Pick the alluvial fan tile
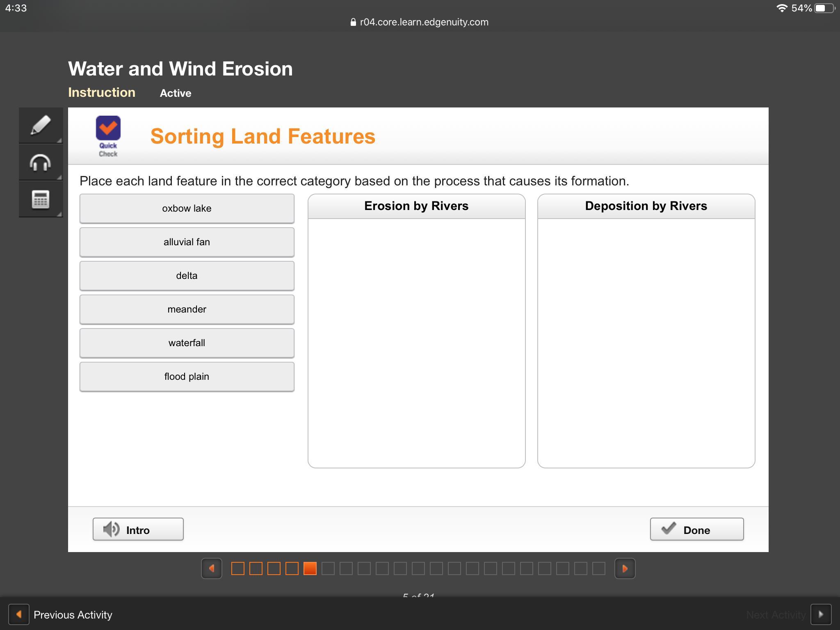The height and width of the screenshot is (630, 840). 187,242
